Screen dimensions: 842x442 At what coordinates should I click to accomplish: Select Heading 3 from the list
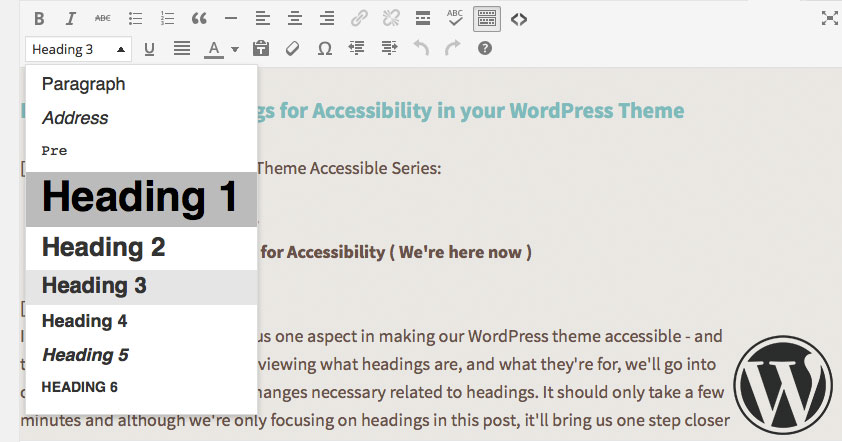(x=141, y=286)
